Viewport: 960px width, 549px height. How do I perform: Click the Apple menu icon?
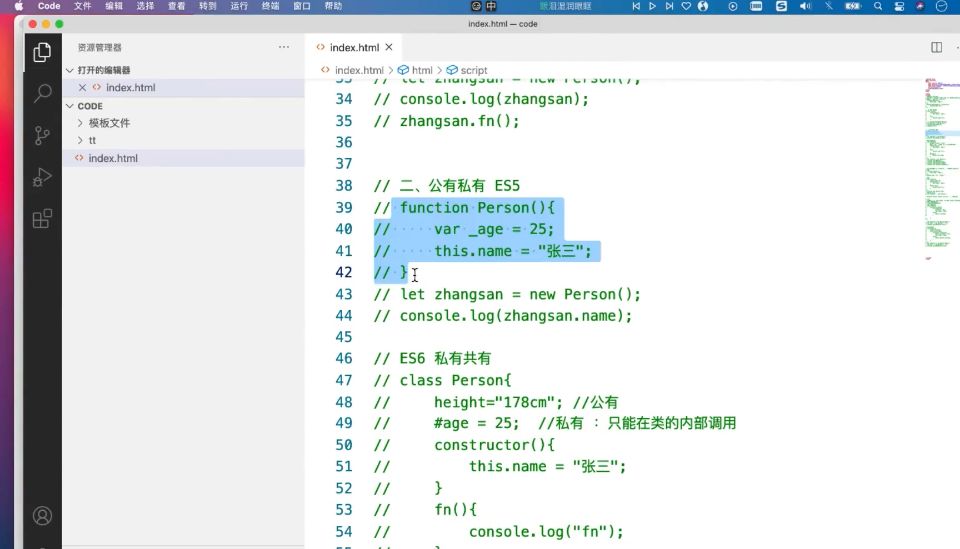(18, 6)
